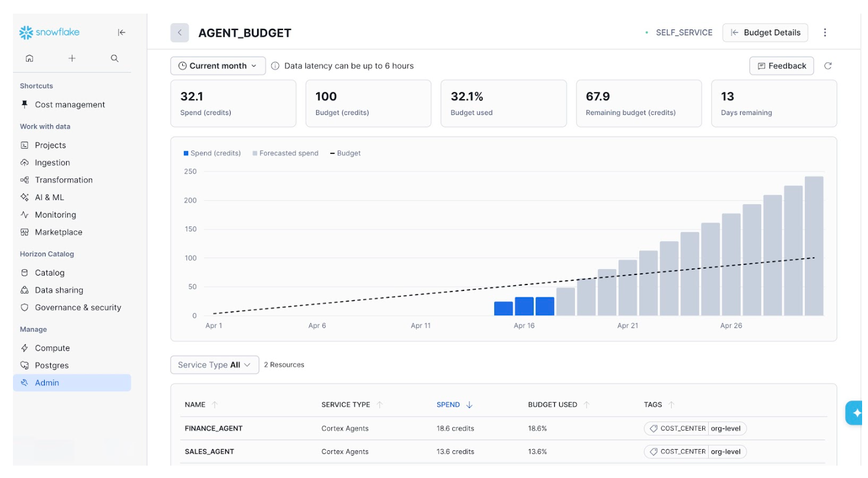Click the plus create icon
The width and height of the screenshot is (868, 478).
pos(72,58)
